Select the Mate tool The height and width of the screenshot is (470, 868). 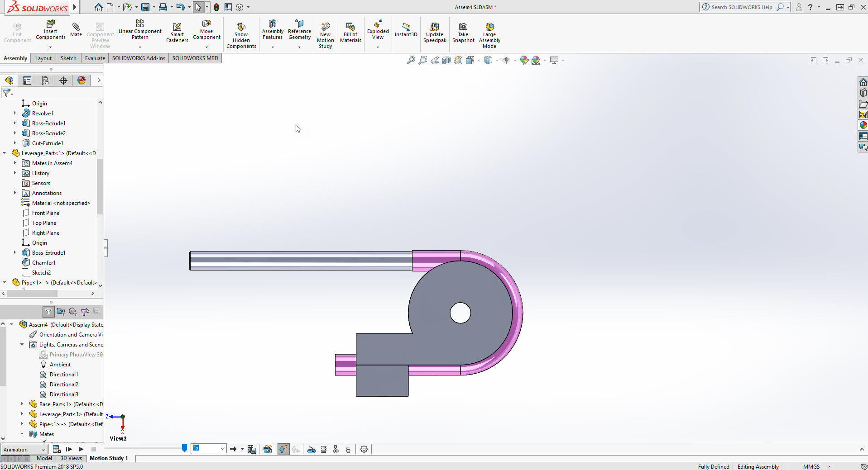click(x=76, y=28)
